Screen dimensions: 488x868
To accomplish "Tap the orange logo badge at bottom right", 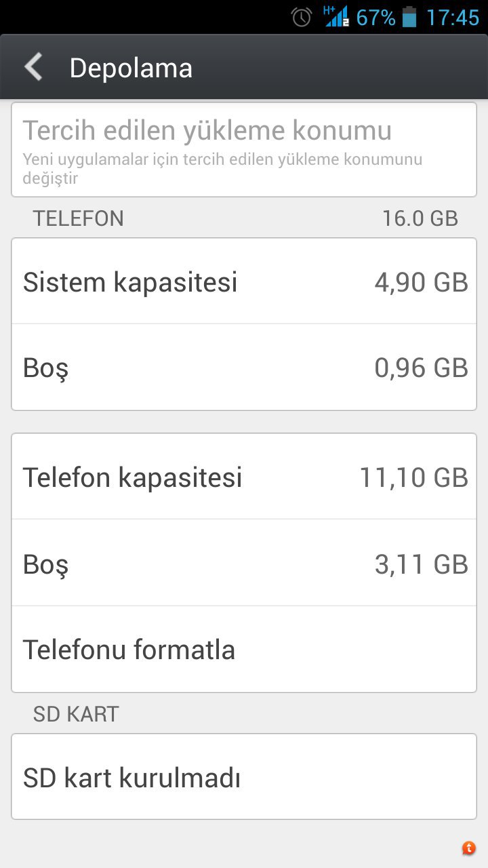I will pos(469,848).
